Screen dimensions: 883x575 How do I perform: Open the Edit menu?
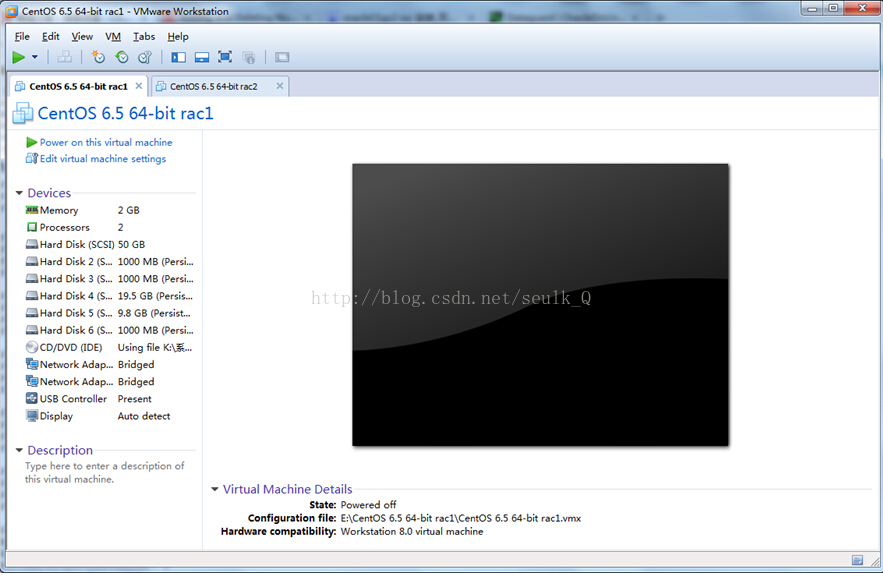(x=50, y=37)
